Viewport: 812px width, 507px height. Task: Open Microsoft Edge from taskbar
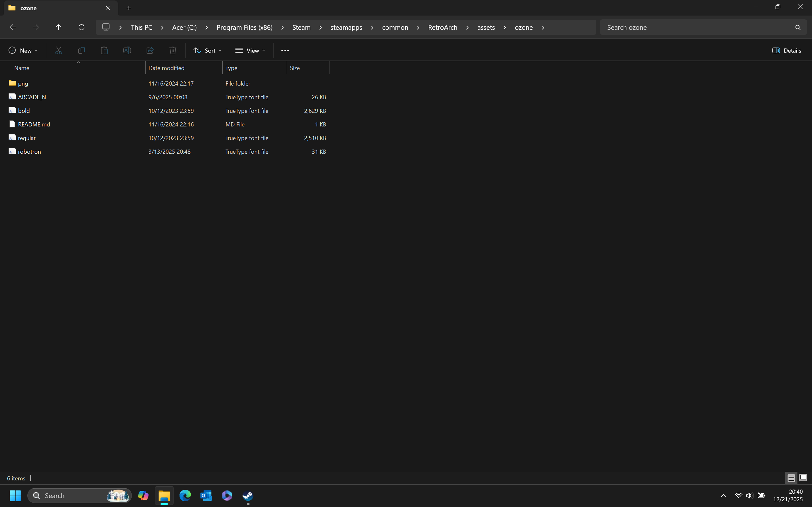(x=185, y=495)
